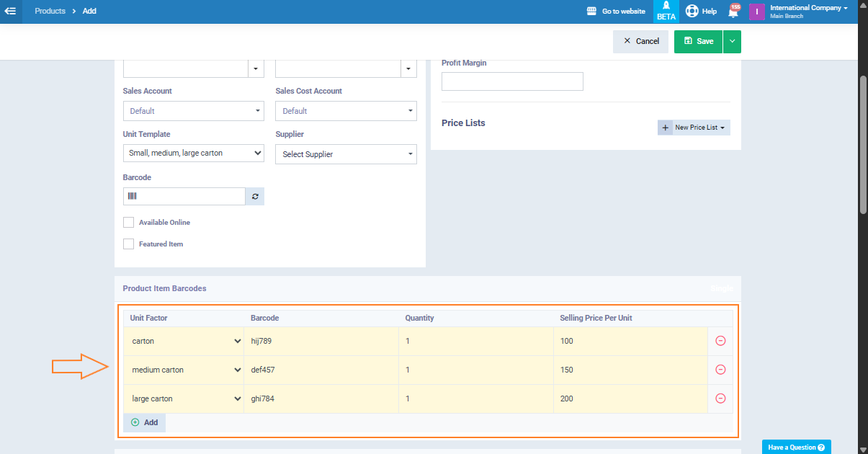Click the barcode regenerate refresh icon

point(255,197)
